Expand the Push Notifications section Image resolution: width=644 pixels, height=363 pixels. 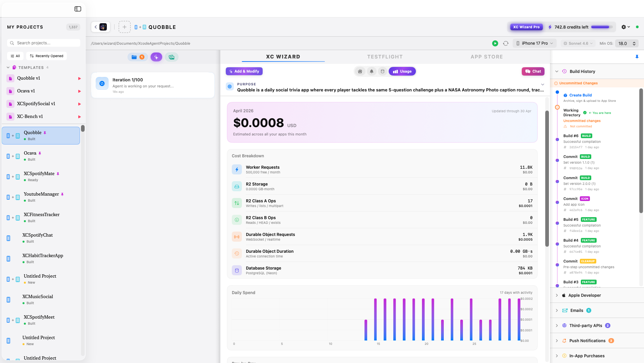pyautogui.click(x=557, y=341)
